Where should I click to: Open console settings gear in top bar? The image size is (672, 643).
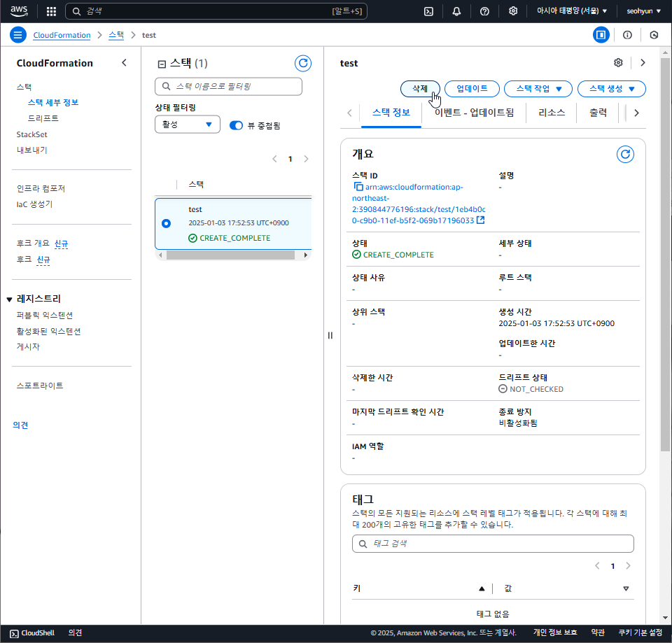(x=513, y=11)
